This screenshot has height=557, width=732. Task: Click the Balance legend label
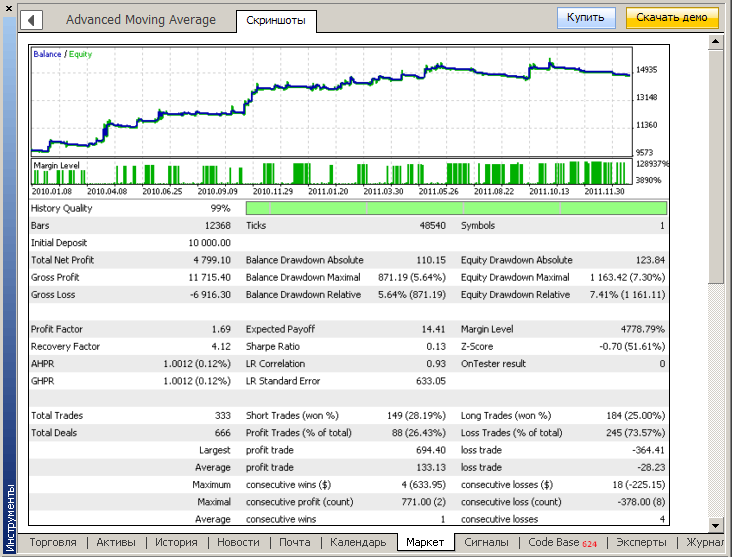click(47, 54)
